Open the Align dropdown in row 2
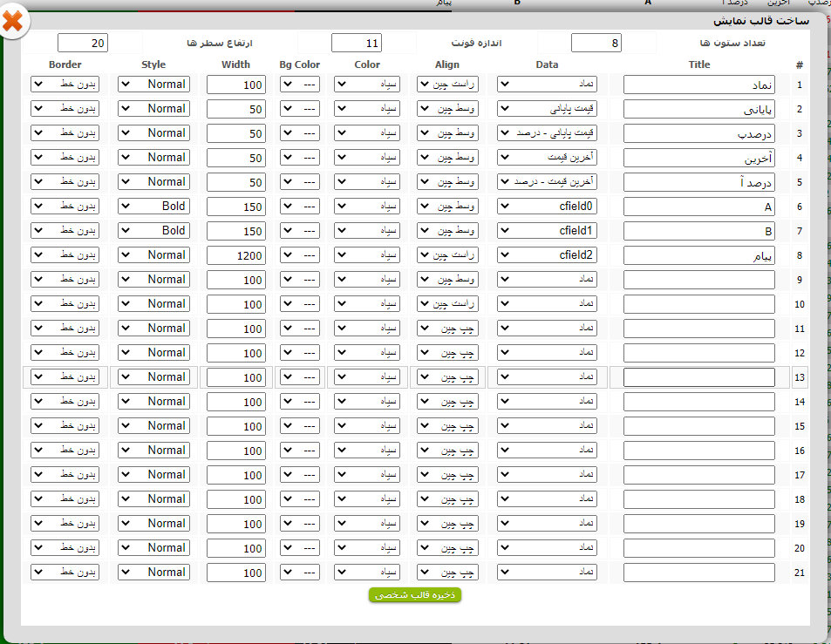 (447, 109)
